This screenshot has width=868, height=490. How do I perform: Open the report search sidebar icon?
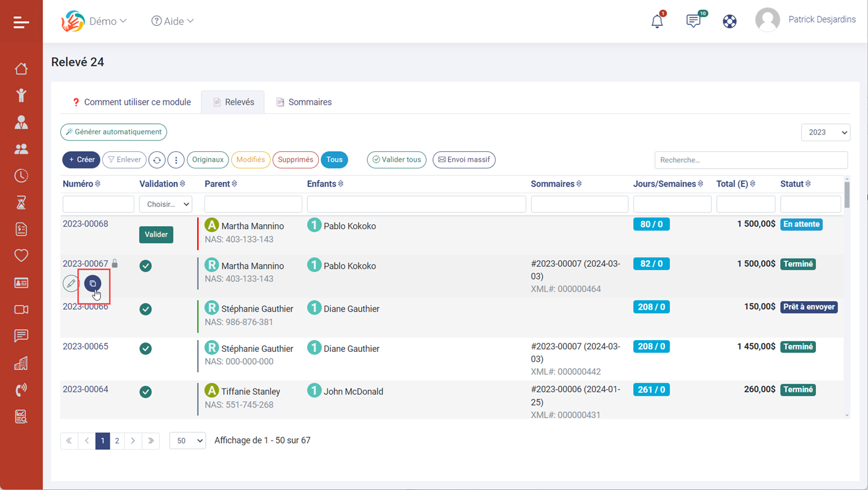21,416
